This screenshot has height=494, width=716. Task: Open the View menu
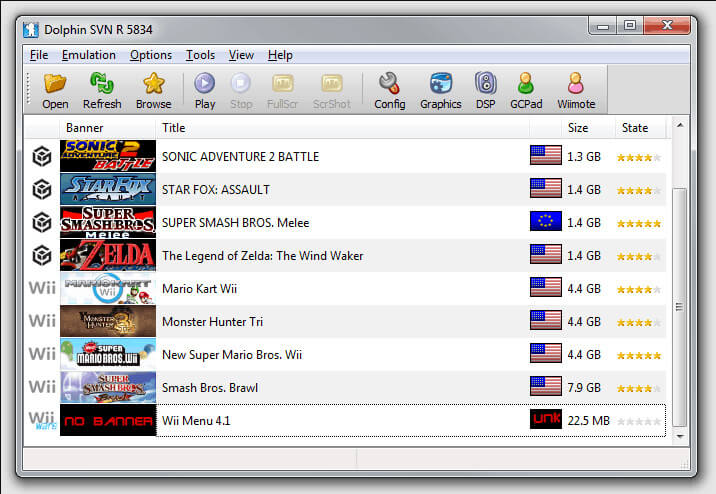click(241, 55)
